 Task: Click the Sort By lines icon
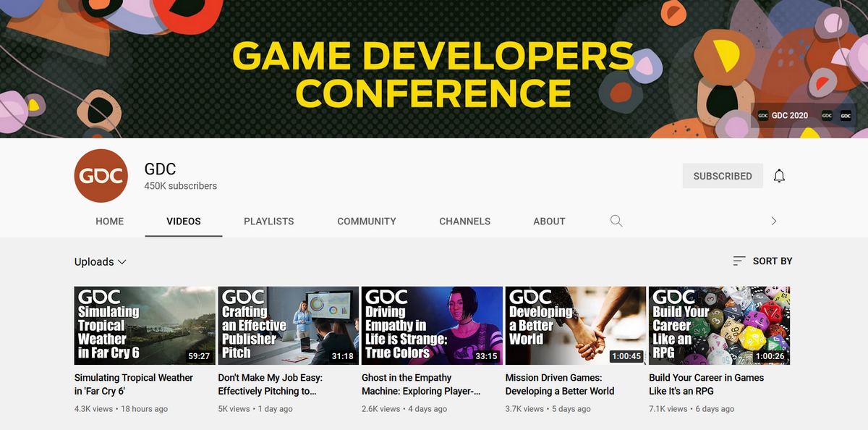coord(739,261)
